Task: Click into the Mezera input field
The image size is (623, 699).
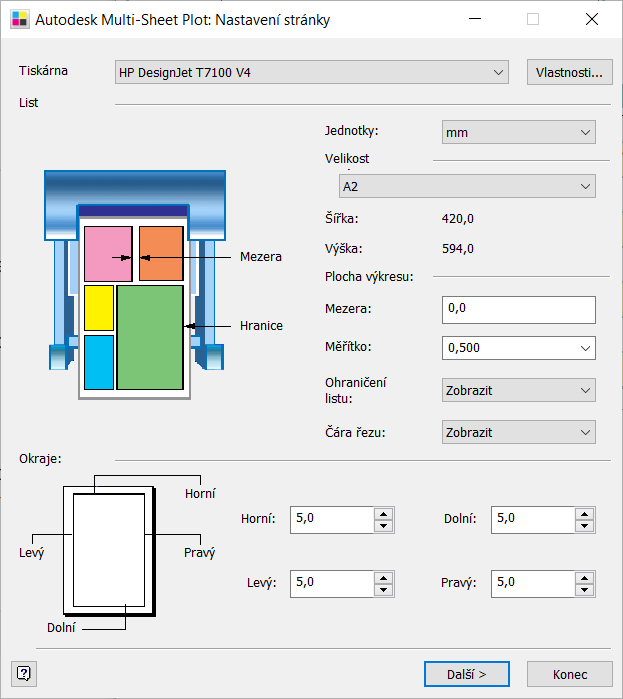Action: click(x=518, y=310)
